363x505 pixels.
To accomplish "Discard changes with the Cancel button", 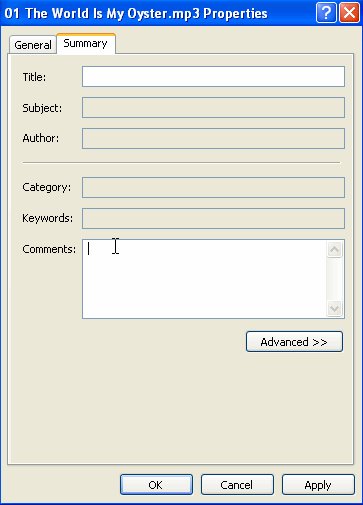I will point(237,485).
